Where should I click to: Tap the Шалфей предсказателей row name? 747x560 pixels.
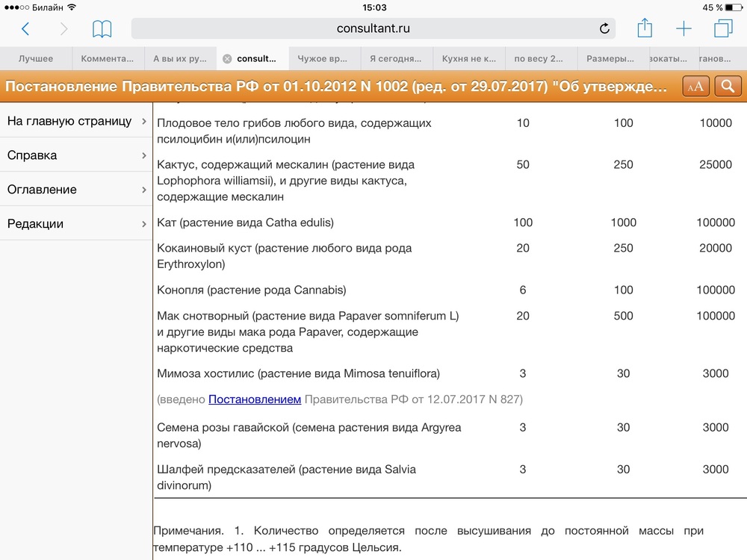(286, 477)
